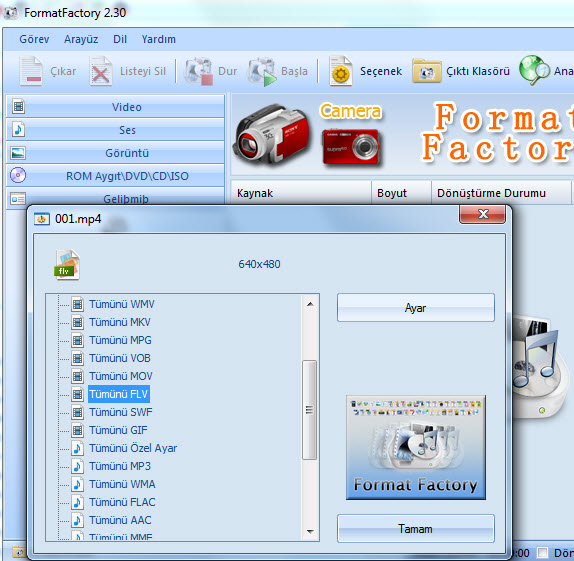Open the Görev menu
The width and height of the screenshot is (574, 561).
coord(34,39)
